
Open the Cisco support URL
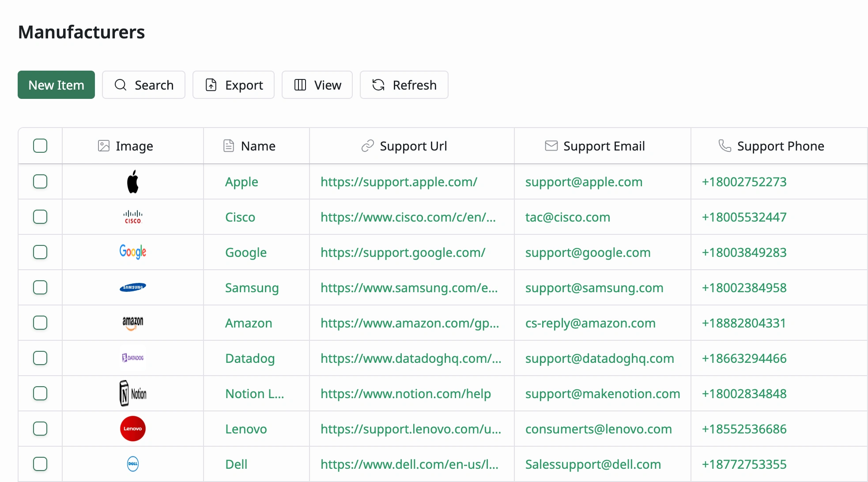pos(408,217)
